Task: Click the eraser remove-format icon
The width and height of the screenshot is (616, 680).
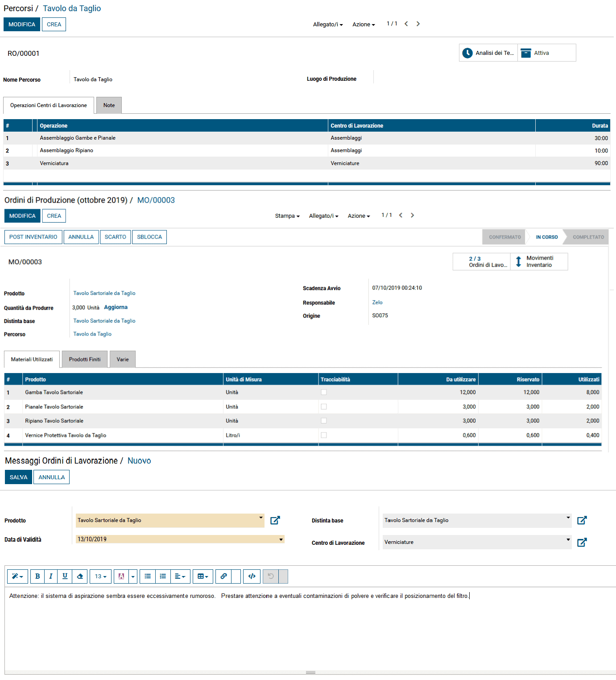Action: click(80, 576)
